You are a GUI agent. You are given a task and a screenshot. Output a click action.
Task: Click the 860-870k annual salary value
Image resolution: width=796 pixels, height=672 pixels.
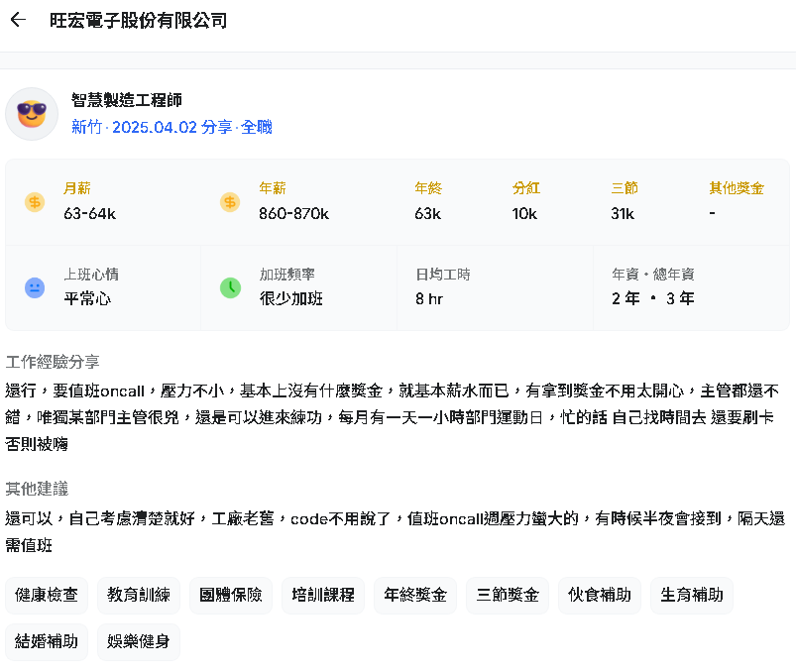pyautogui.click(x=294, y=214)
